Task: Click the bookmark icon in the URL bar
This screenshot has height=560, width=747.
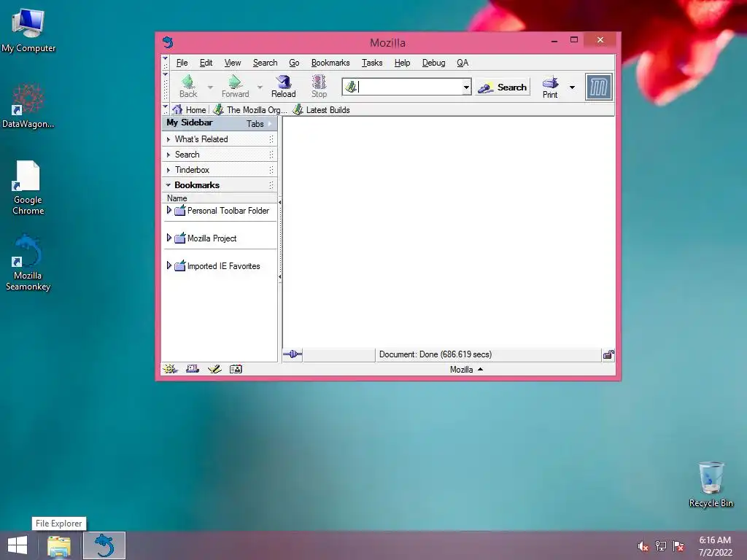Action: click(351, 87)
